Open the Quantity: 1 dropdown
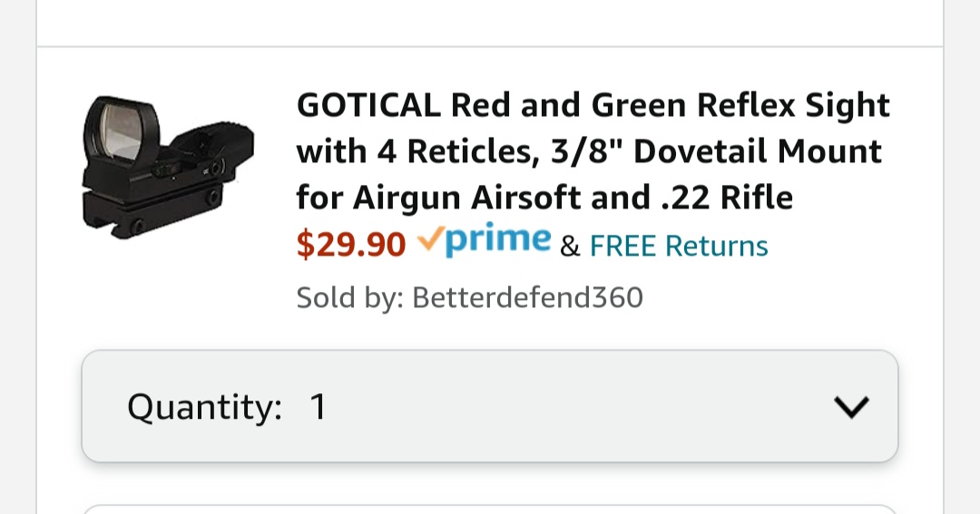The height and width of the screenshot is (514, 980). 490,406
